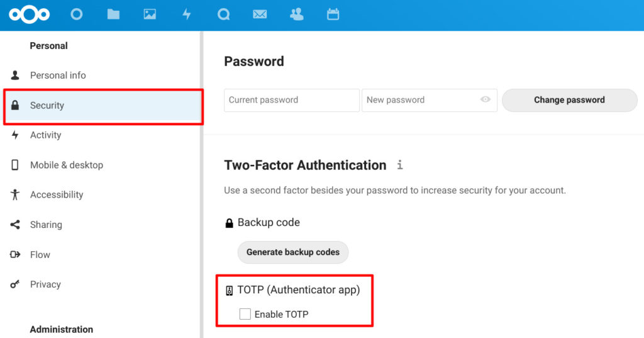644x338 pixels.
Task: Open the Calendar icon
Action: (x=333, y=14)
